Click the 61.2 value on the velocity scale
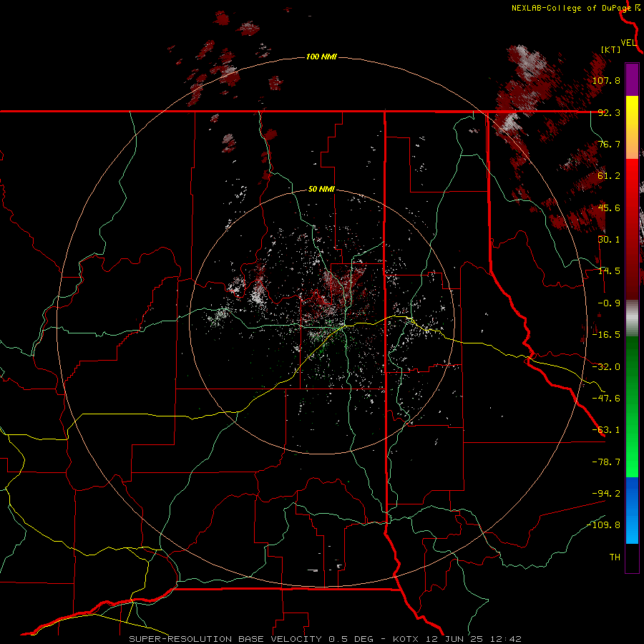 609,176
